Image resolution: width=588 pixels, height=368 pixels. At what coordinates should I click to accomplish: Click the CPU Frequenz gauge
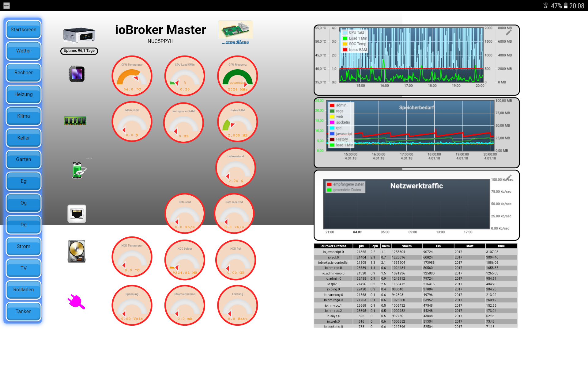[x=238, y=76]
